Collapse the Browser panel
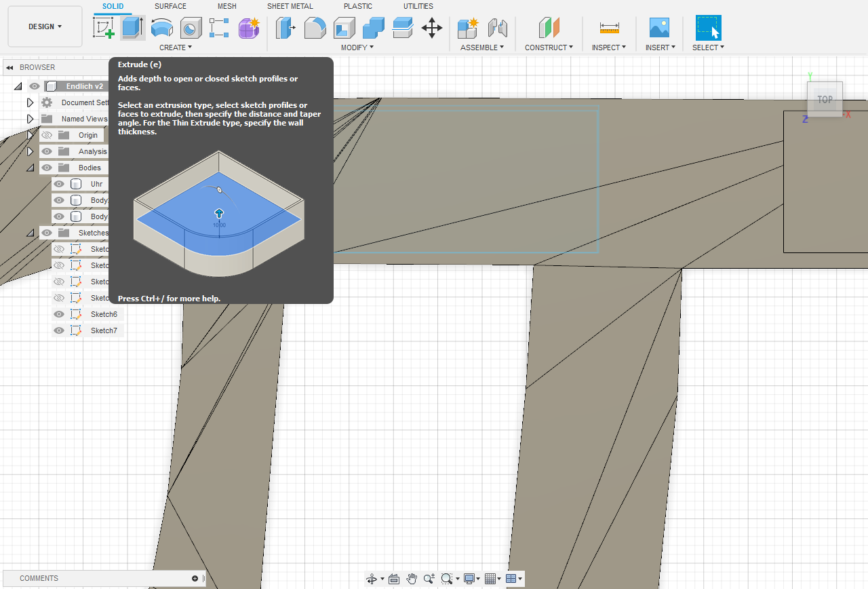This screenshot has height=589, width=868. coord(8,67)
